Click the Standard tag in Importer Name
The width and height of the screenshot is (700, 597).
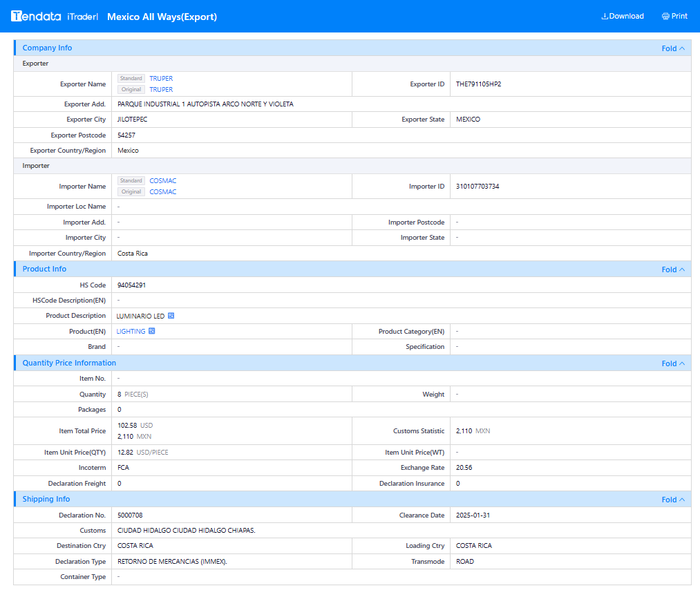pyautogui.click(x=131, y=180)
